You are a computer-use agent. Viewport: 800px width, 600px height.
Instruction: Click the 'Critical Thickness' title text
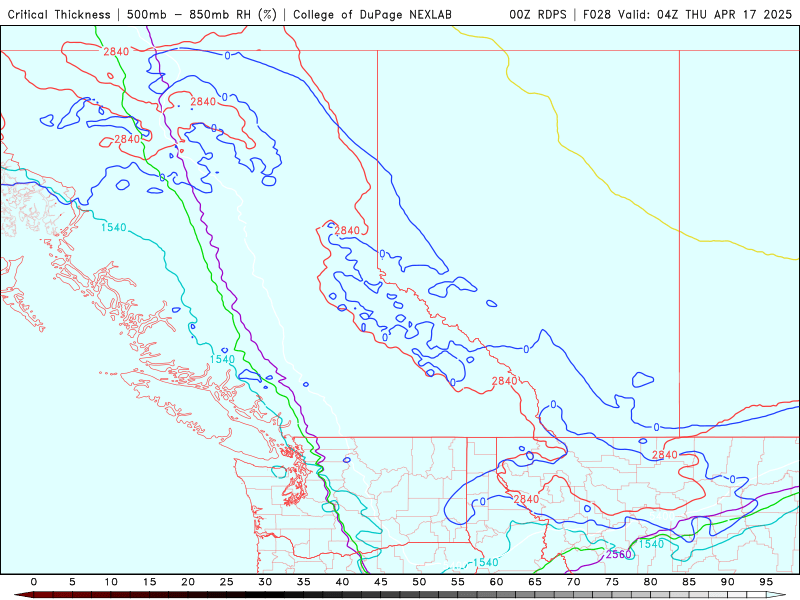click(59, 14)
